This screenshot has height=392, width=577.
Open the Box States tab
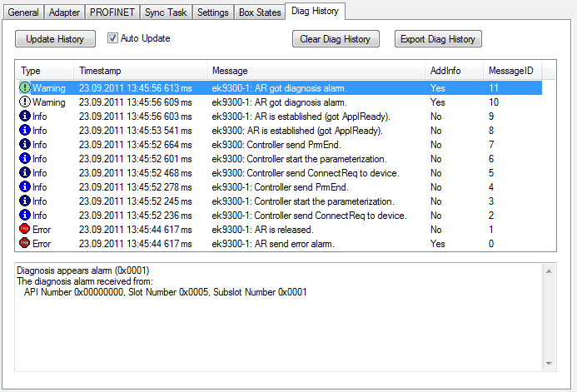pos(258,12)
